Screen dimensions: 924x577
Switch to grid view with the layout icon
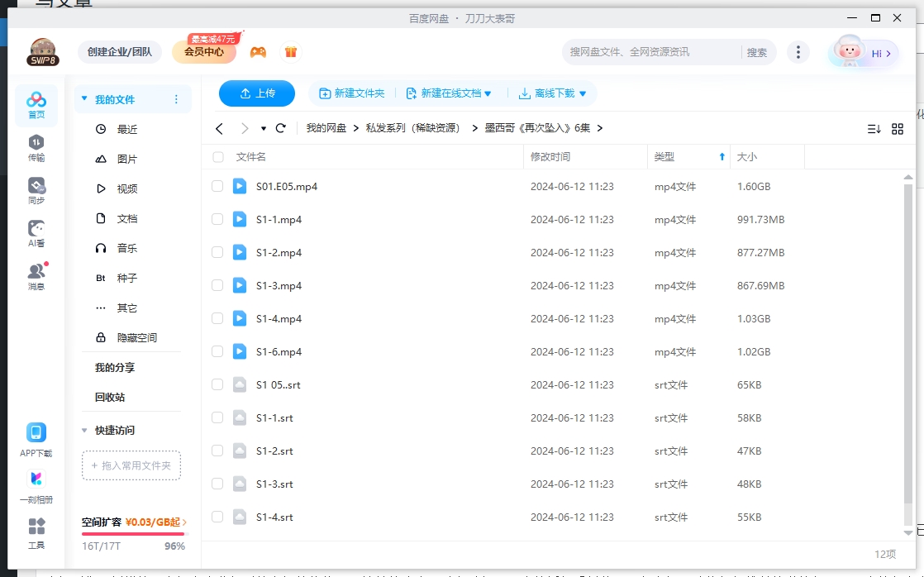pyautogui.click(x=898, y=128)
